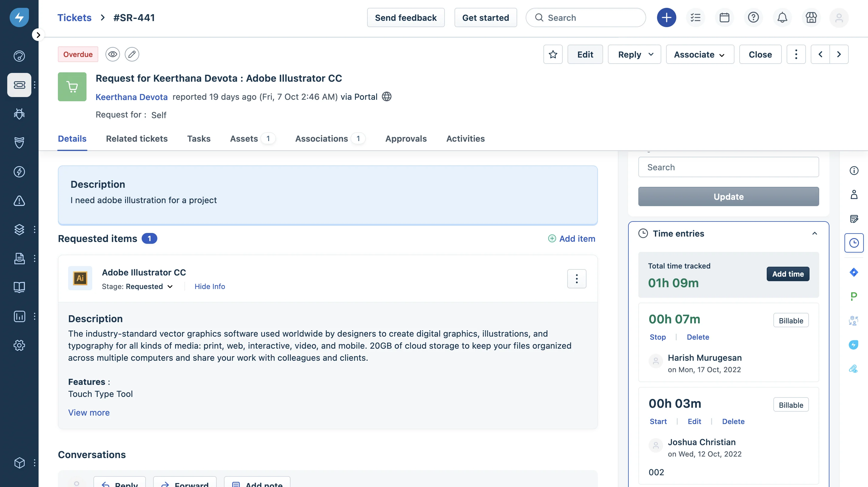Switch to the Approvals tab
This screenshot has height=487, width=868.
coord(406,139)
